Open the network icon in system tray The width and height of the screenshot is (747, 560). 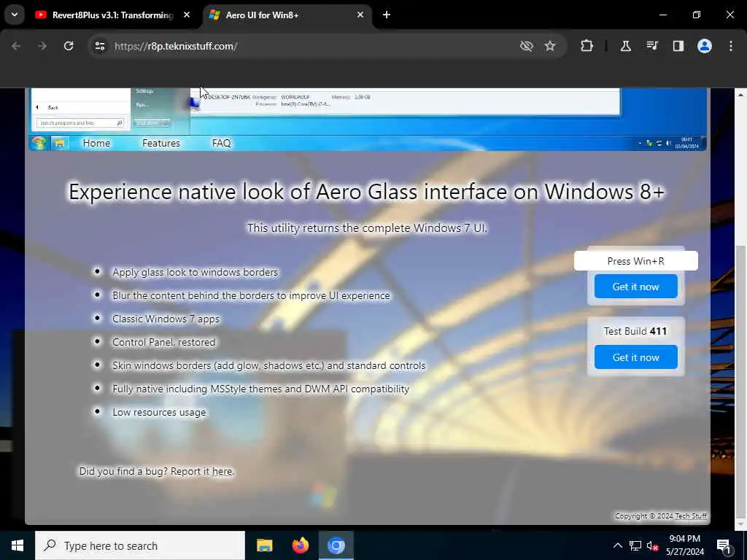[x=635, y=545]
